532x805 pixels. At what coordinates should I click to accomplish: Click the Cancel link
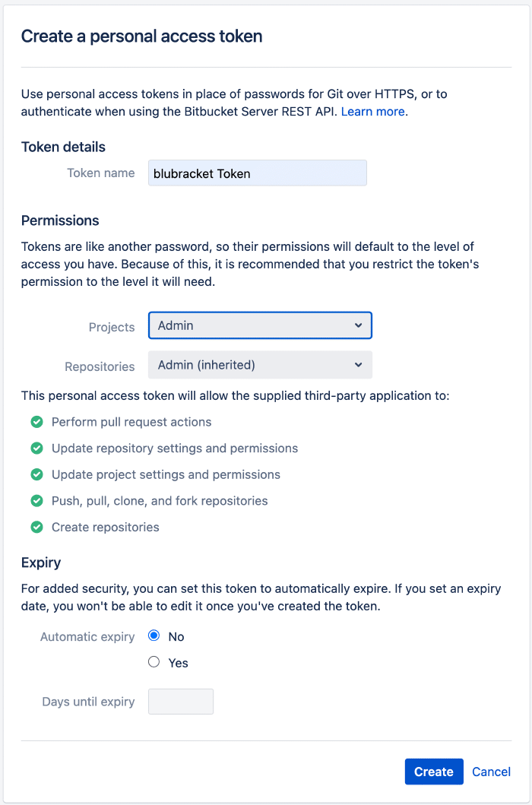pyautogui.click(x=491, y=772)
